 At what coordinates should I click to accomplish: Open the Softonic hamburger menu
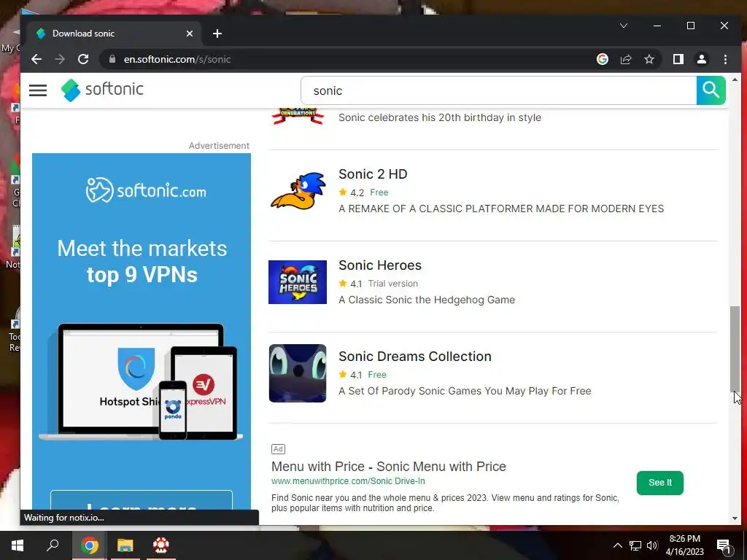[x=38, y=90]
